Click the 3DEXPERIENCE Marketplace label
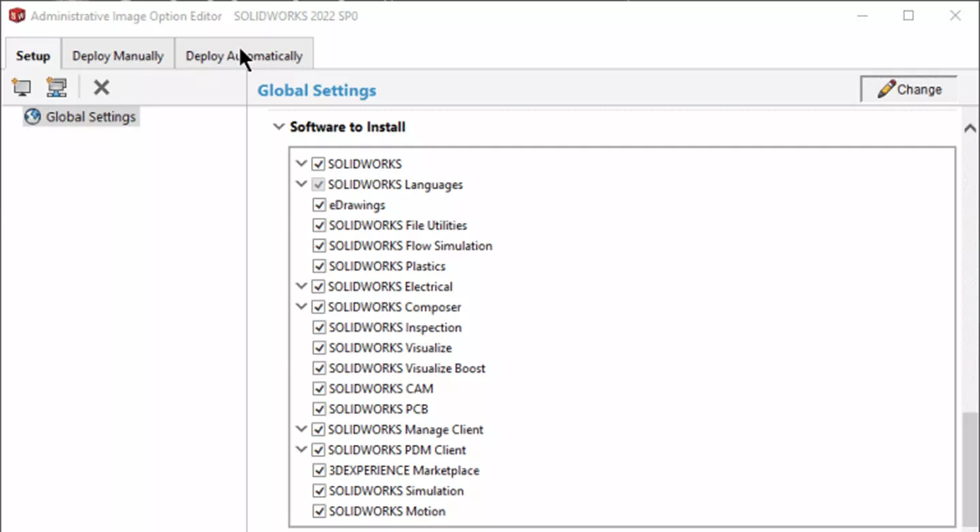Viewport: 980px width, 532px height. point(404,471)
